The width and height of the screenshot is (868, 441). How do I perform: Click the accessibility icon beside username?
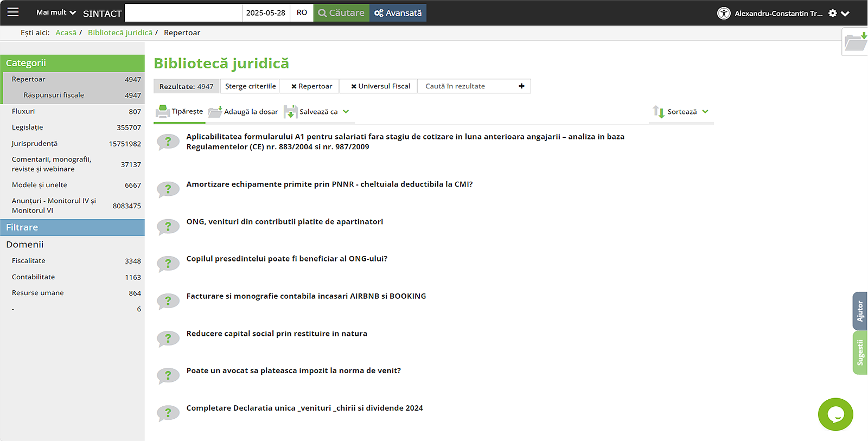[724, 13]
